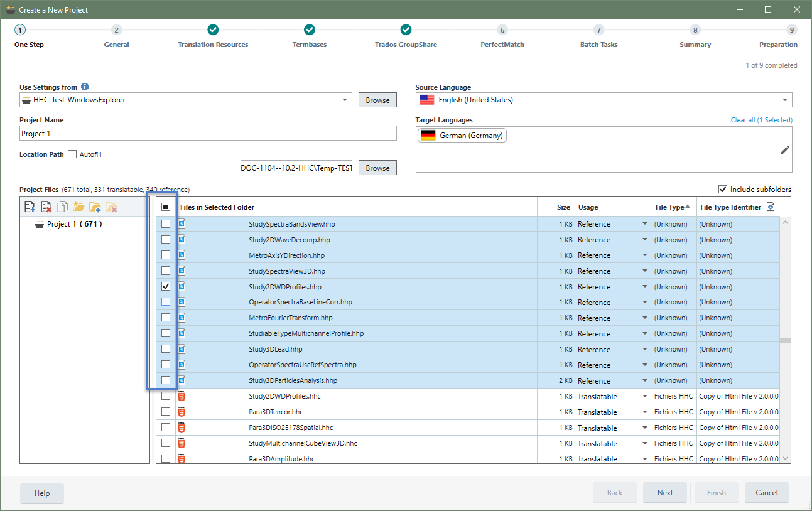Open Usage dropdown for StudyMultichannelCubeView3D.hhc
Screen dimensions: 812x511
pyautogui.click(x=645, y=444)
